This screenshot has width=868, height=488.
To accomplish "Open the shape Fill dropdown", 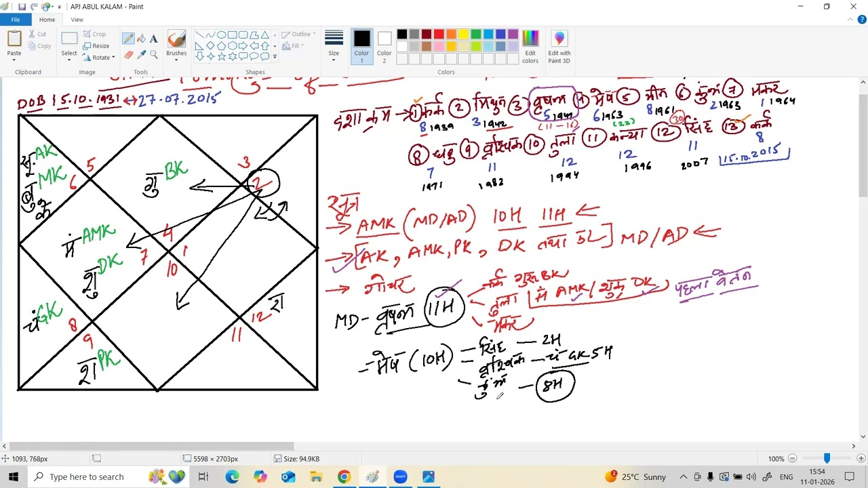I will coord(294,46).
